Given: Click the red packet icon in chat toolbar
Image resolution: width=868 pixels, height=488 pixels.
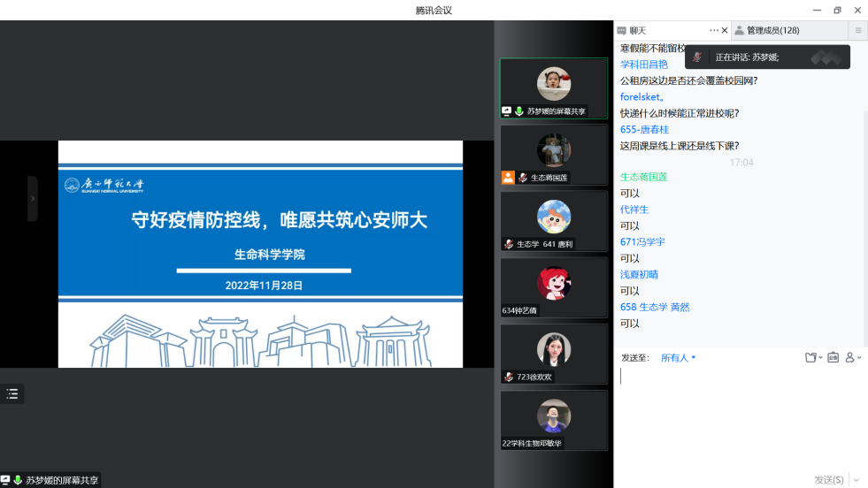Looking at the screenshot, I should 833,358.
